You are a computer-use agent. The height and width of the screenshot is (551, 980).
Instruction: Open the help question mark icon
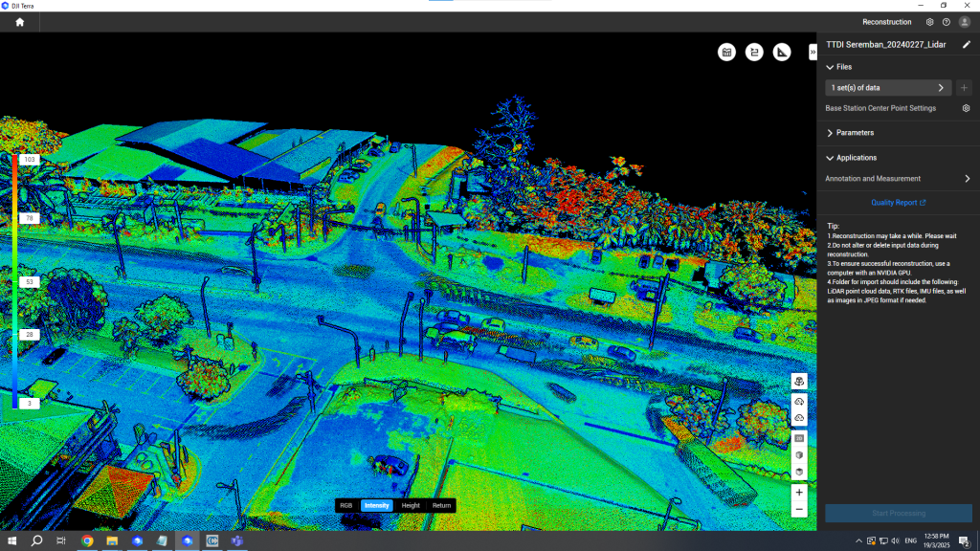click(x=947, y=22)
